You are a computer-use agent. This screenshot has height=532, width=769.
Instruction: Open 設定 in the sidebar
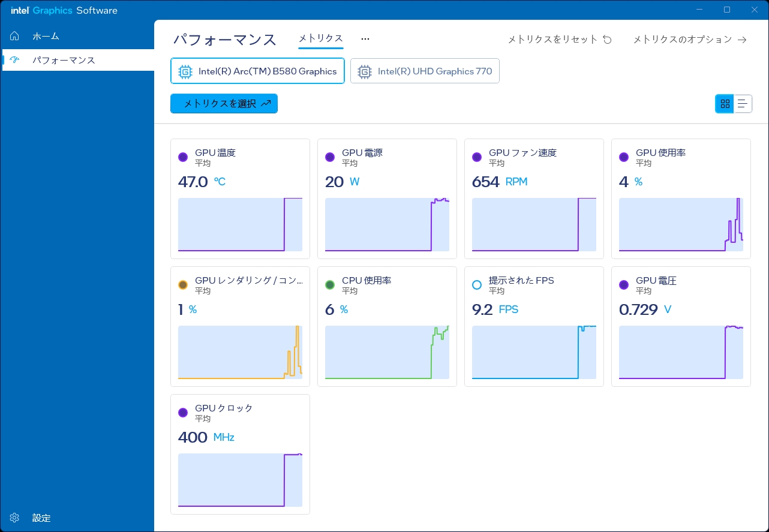click(x=78, y=518)
